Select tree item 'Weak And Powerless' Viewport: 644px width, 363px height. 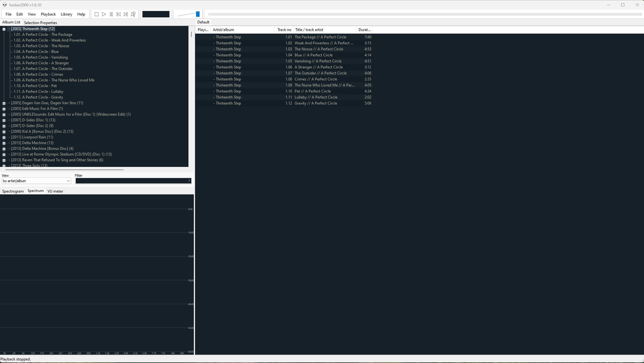50,40
